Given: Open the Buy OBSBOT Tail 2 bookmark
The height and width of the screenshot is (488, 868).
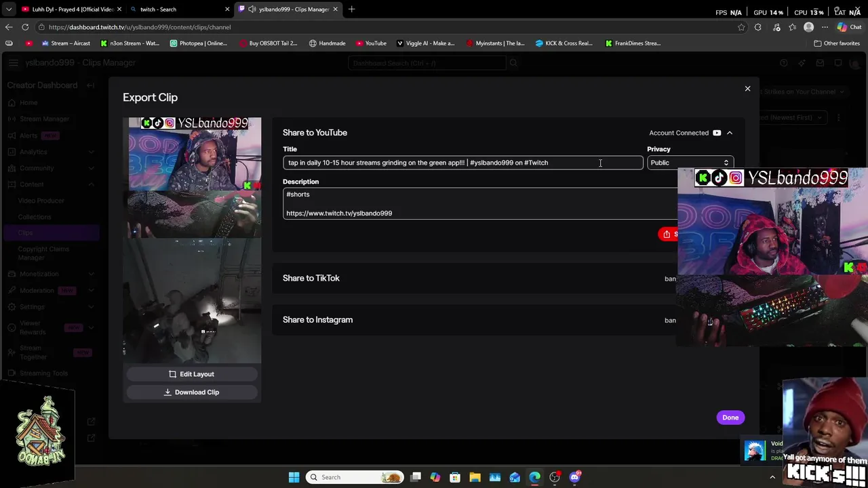Looking at the screenshot, I should (x=269, y=43).
